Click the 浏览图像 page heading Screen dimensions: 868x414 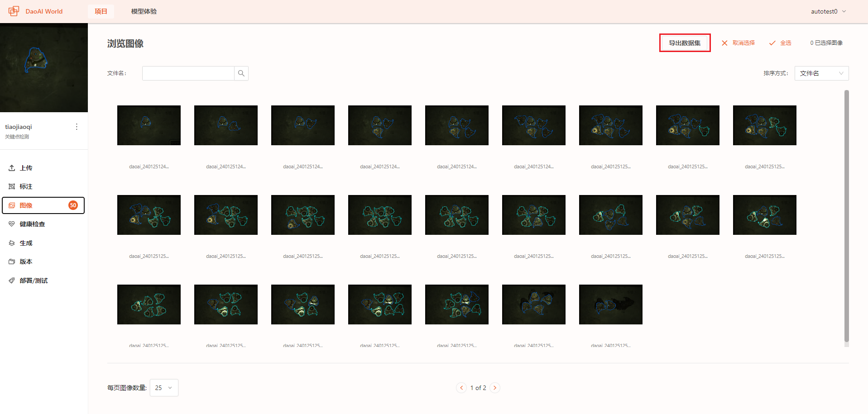[125, 43]
